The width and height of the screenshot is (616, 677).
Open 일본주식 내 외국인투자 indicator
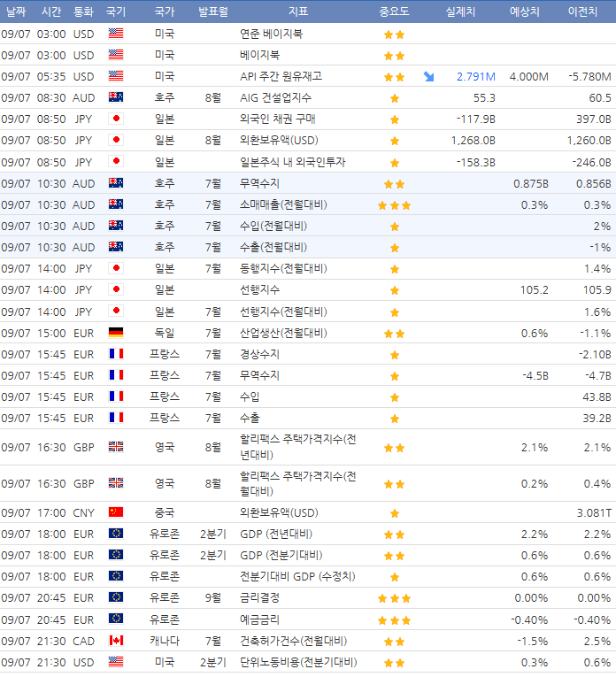pos(293,162)
